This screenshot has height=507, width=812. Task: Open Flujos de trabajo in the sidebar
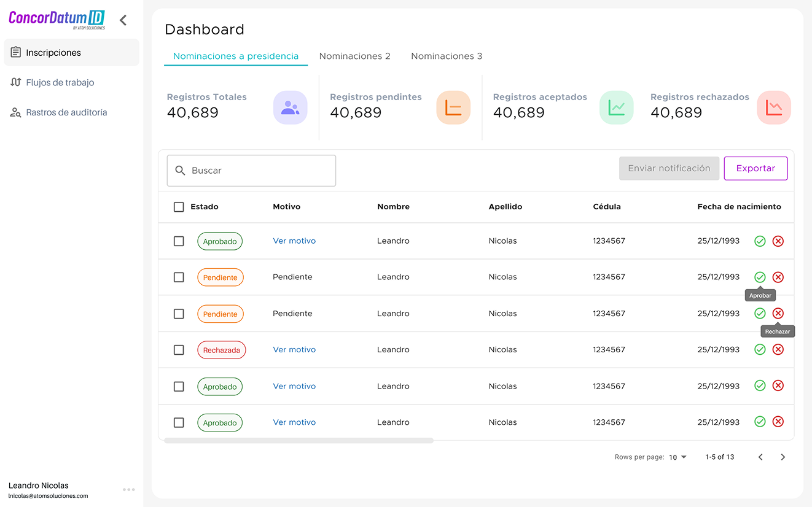pyautogui.click(x=60, y=83)
